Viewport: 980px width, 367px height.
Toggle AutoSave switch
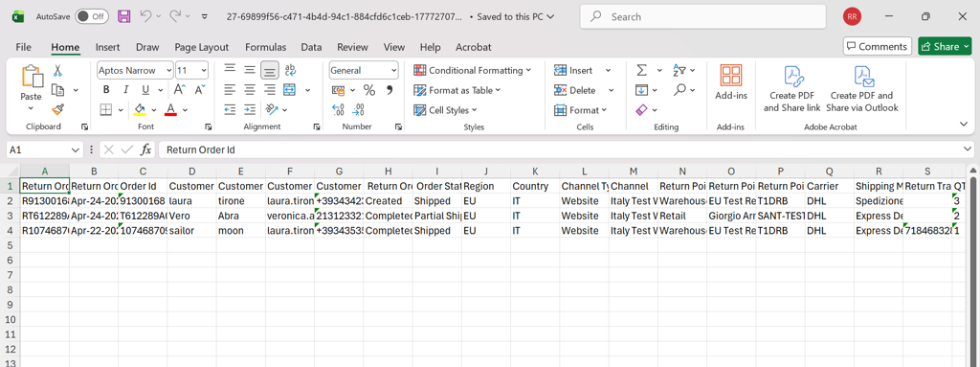point(92,17)
